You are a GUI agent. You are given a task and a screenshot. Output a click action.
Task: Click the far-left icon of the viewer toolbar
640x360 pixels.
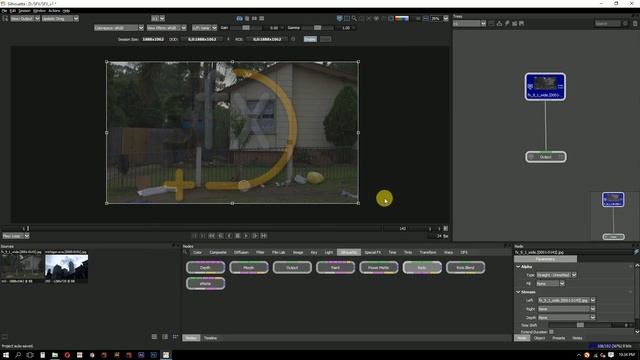tap(5, 18)
